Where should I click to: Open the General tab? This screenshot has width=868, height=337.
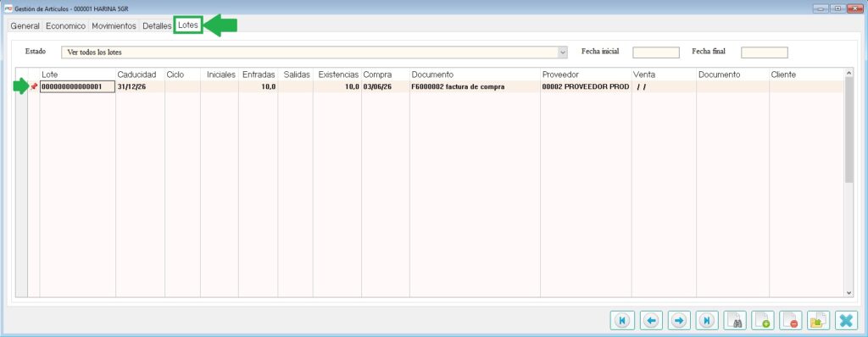[25, 26]
